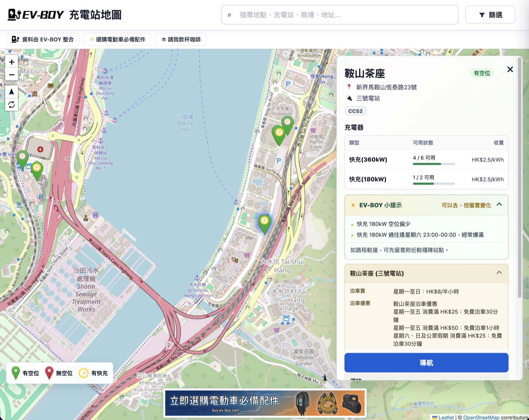Screen dimensions: 529x420
Task: Click 請我飲杯咖啡 coffee button
Action: (x=181, y=39)
